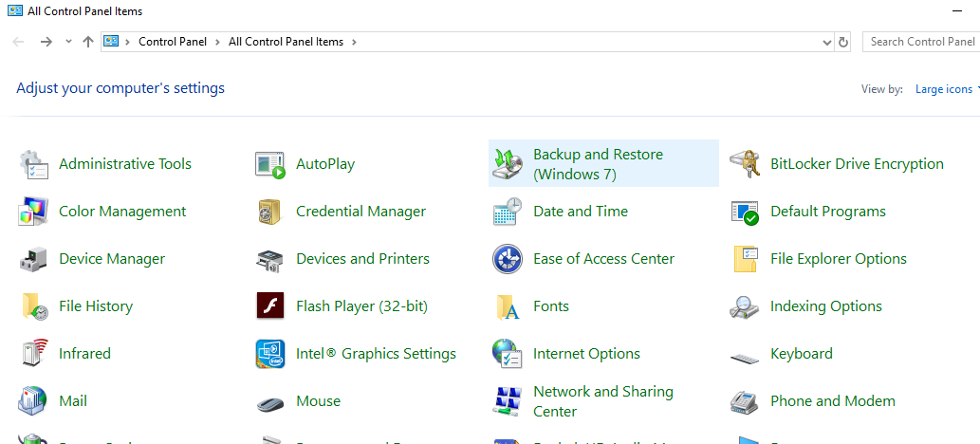
Task: Click the Color Management label
Action: [122, 212]
